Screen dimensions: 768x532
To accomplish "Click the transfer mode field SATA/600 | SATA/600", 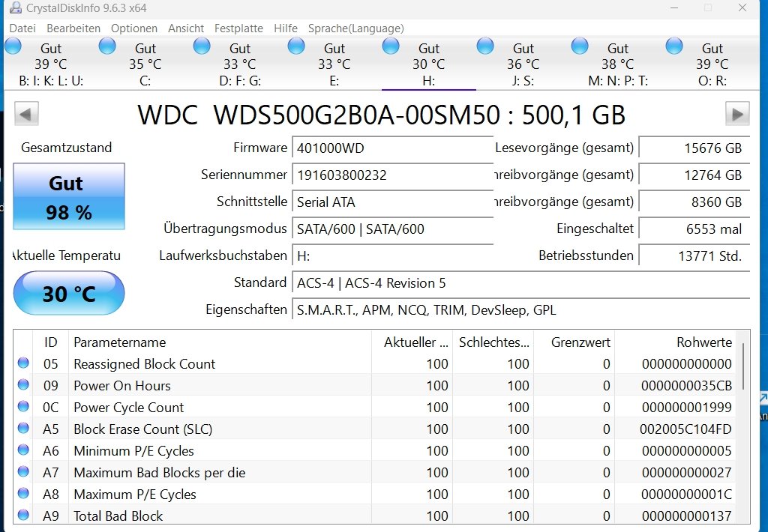I will pyautogui.click(x=392, y=229).
